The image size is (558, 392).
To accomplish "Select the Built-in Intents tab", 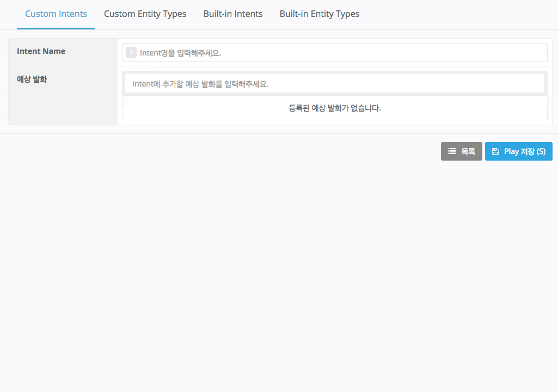I will click(x=233, y=14).
